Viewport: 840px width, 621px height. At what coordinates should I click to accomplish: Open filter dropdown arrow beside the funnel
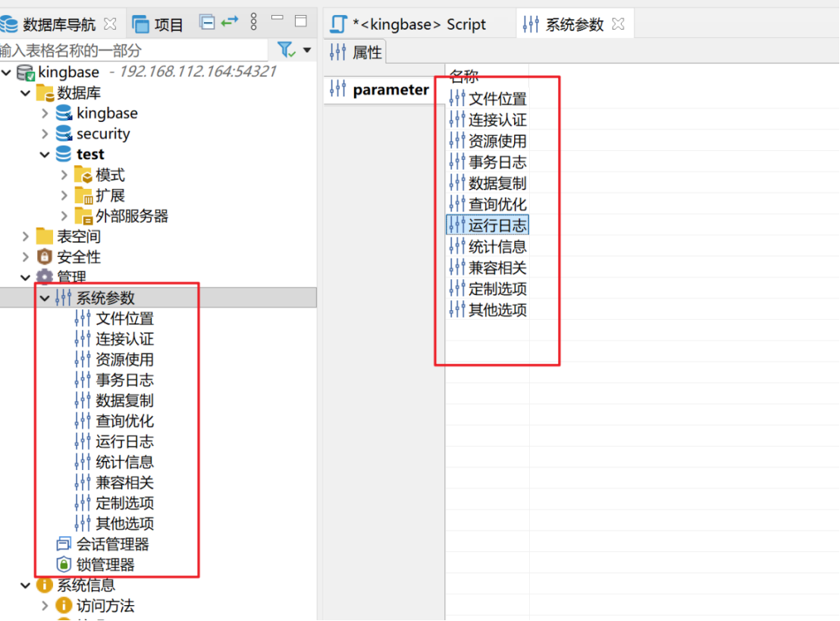point(307,51)
